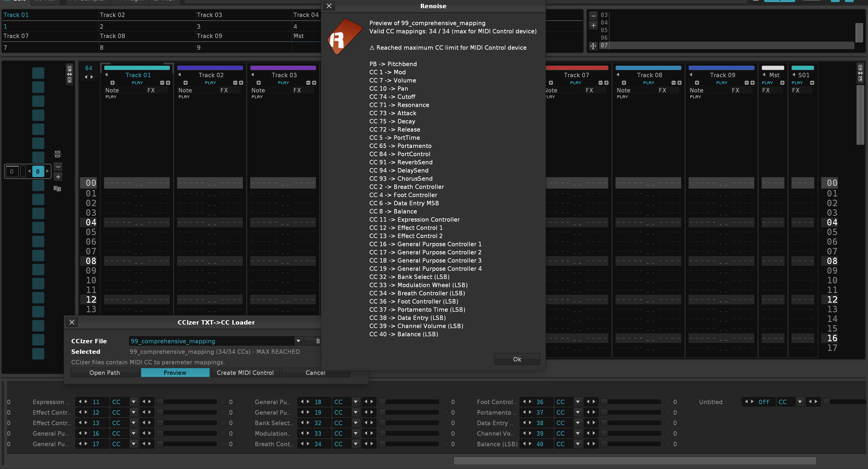The height and width of the screenshot is (469, 868).
Task: Click the horizontal scrollbar at the bottom
Action: point(634,460)
